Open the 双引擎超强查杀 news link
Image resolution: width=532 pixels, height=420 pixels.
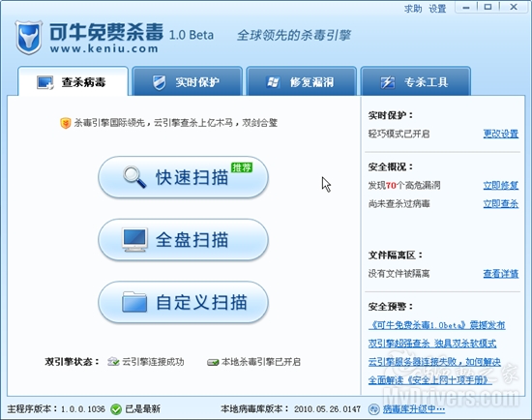point(432,344)
